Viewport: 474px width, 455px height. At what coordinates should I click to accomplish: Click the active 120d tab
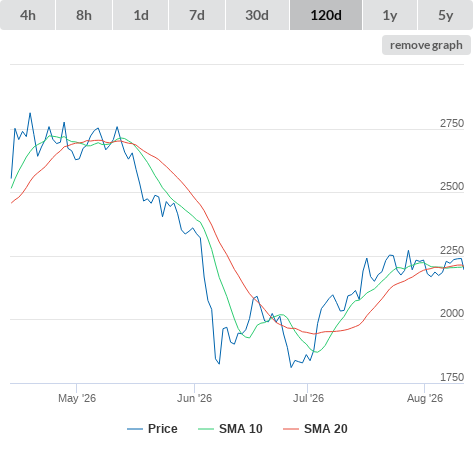pyautogui.click(x=326, y=15)
